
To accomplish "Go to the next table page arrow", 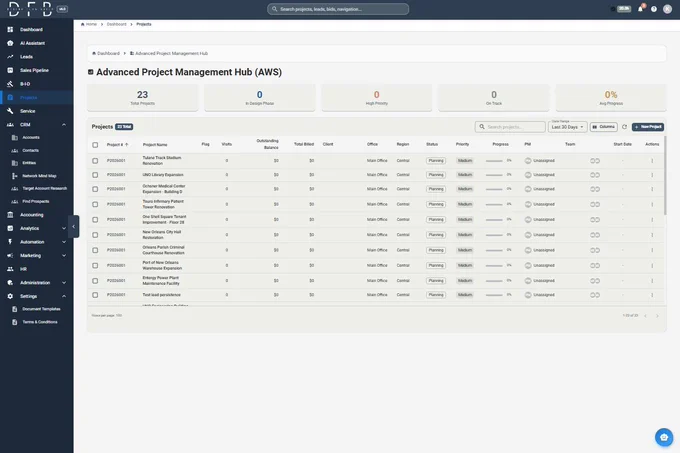I will click(x=657, y=316).
